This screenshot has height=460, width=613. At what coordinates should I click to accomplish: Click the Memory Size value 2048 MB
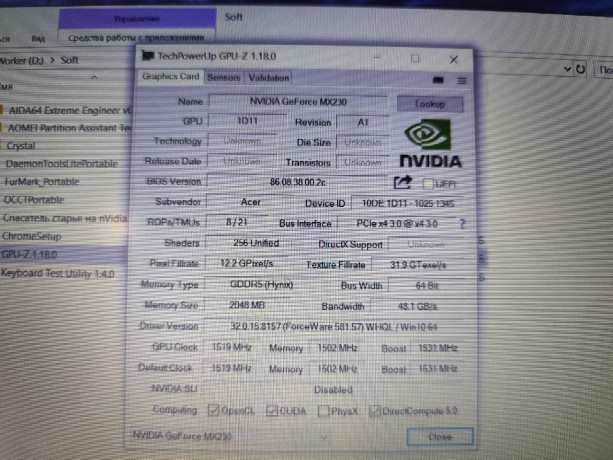(247, 305)
